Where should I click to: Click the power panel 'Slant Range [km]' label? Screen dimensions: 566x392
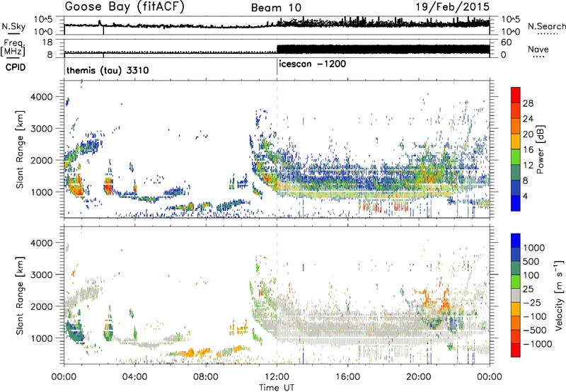coord(20,149)
